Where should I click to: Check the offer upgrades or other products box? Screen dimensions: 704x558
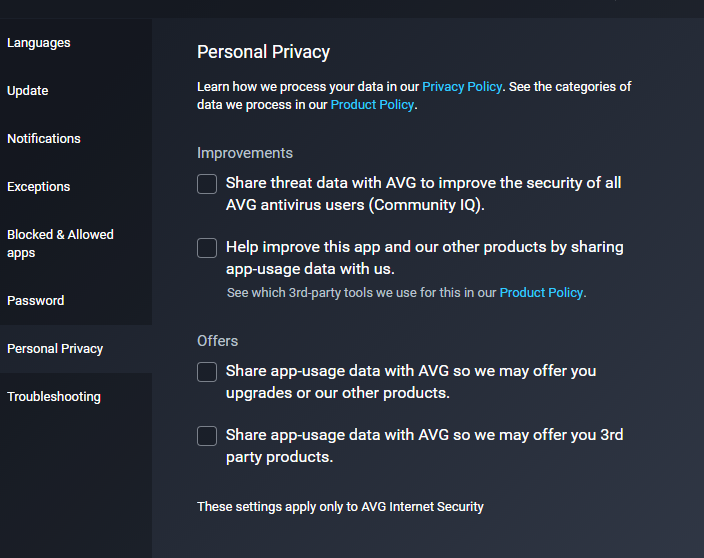coord(207,372)
